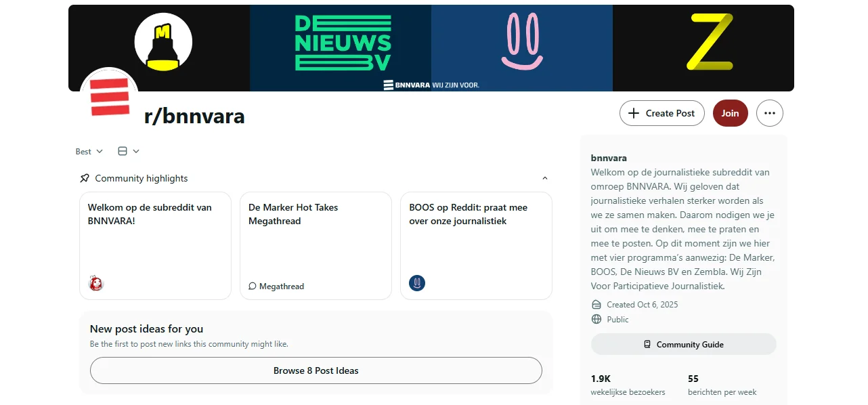The height and width of the screenshot is (405, 868).
Task: Click Browse 8 Post Ideas button
Action: [x=316, y=370]
